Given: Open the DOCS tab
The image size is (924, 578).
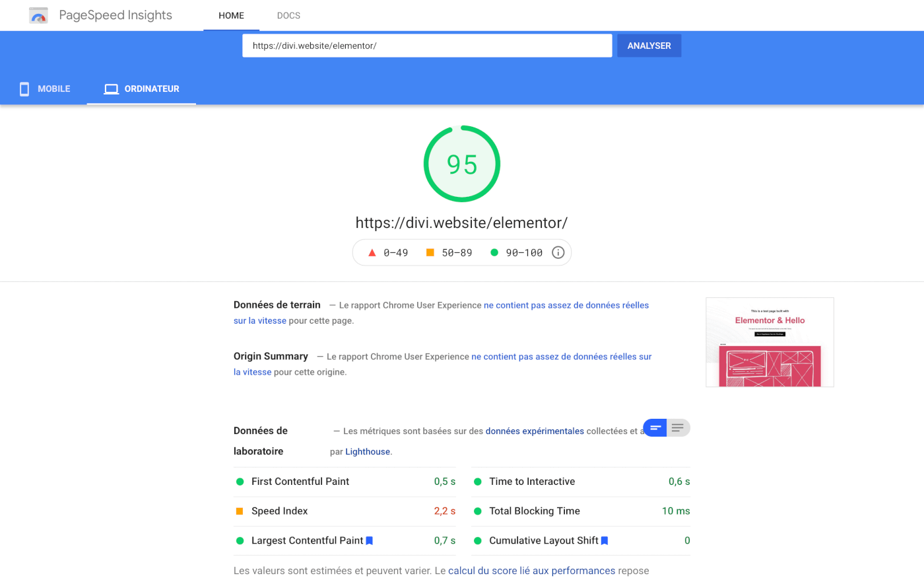Looking at the screenshot, I should click(288, 15).
